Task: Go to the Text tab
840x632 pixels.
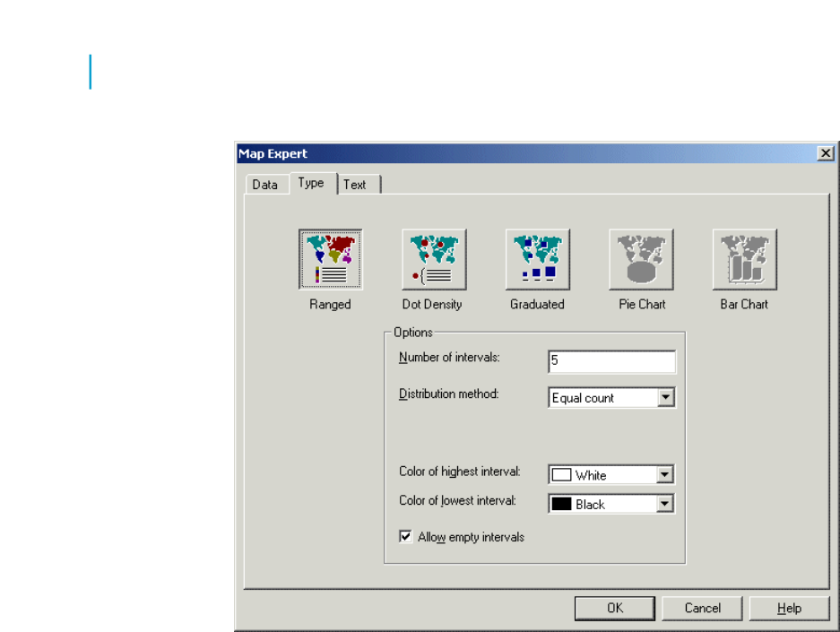Action: pos(358,185)
